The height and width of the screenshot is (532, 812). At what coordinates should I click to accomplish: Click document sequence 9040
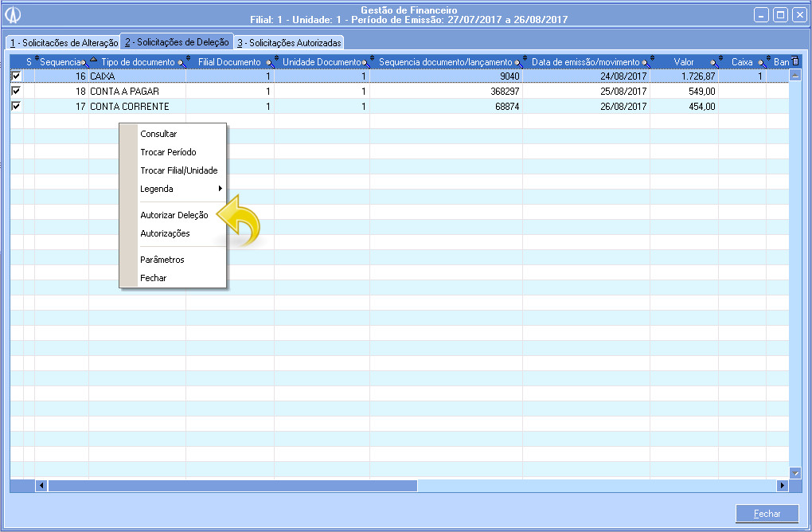coord(509,76)
